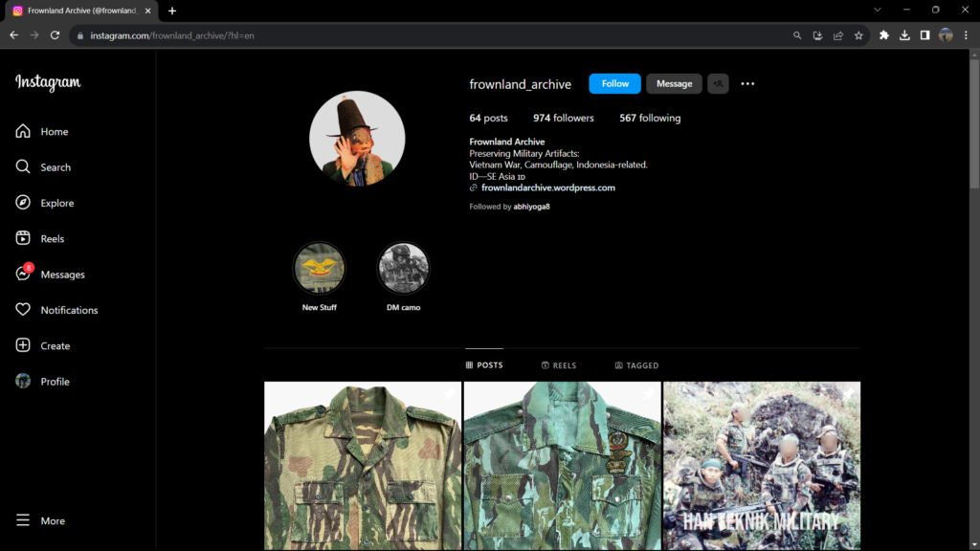Switch to the POSTS tab
The height and width of the screenshot is (551, 980).
[x=483, y=364]
